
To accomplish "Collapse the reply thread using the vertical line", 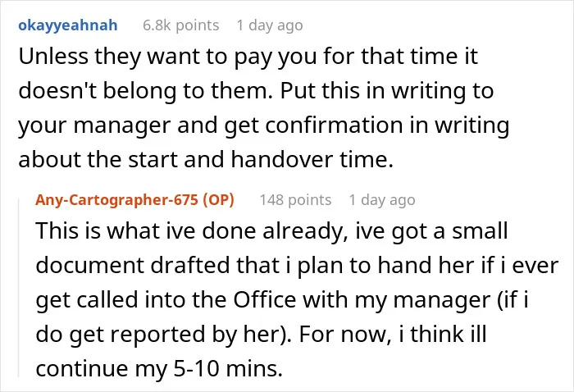I will tap(19, 287).
